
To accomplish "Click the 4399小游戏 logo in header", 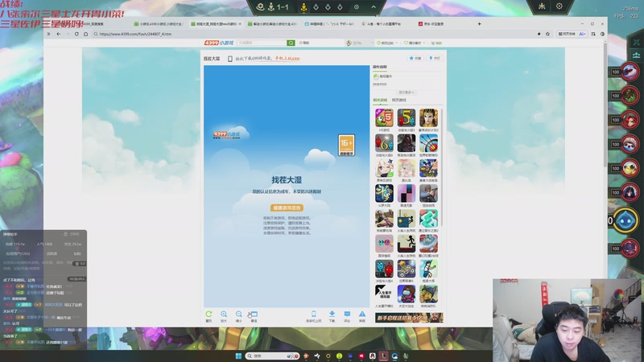I will point(219,43).
